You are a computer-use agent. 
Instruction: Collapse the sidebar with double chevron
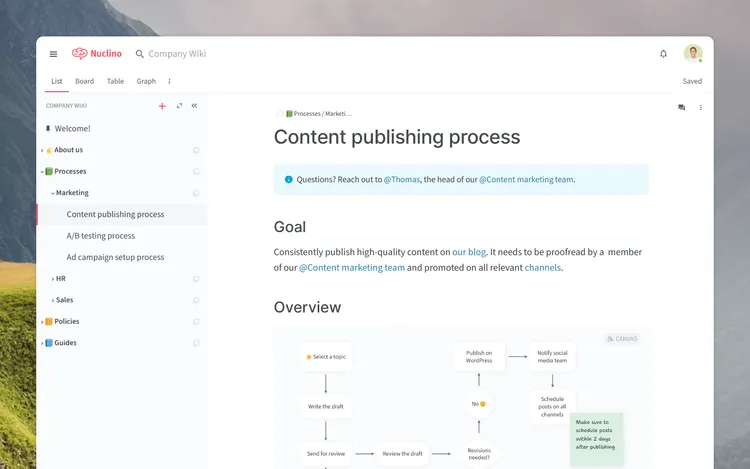194,106
